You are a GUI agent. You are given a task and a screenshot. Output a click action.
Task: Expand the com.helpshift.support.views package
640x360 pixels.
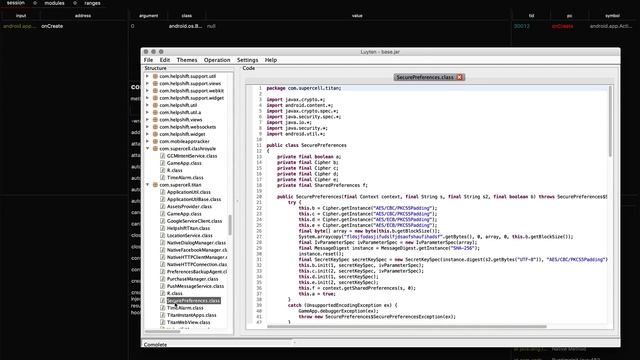point(147,83)
